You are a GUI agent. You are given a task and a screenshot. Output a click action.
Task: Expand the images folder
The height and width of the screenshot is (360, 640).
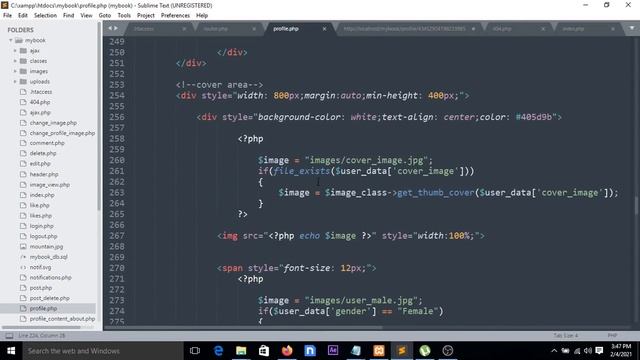(x=15, y=71)
